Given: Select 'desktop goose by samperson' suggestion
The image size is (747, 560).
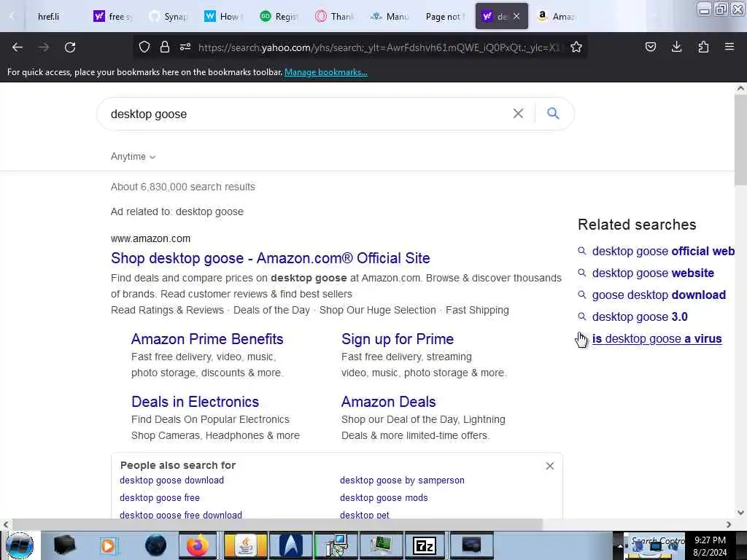Looking at the screenshot, I should pyautogui.click(x=402, y=481).
